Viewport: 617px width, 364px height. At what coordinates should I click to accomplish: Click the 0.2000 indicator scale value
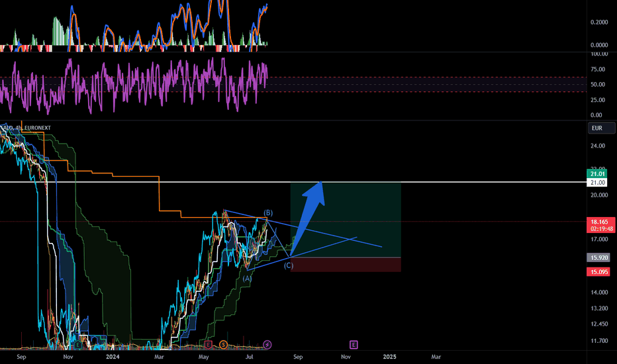coord(599,23)
